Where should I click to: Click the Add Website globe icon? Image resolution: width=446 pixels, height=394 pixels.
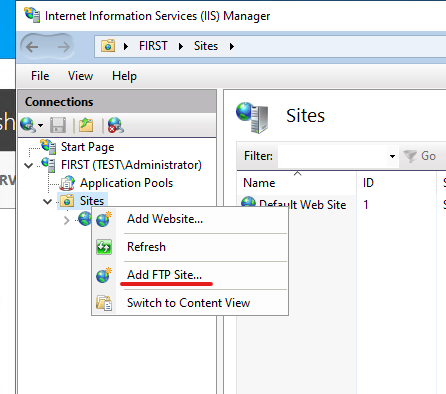[104, 219]
